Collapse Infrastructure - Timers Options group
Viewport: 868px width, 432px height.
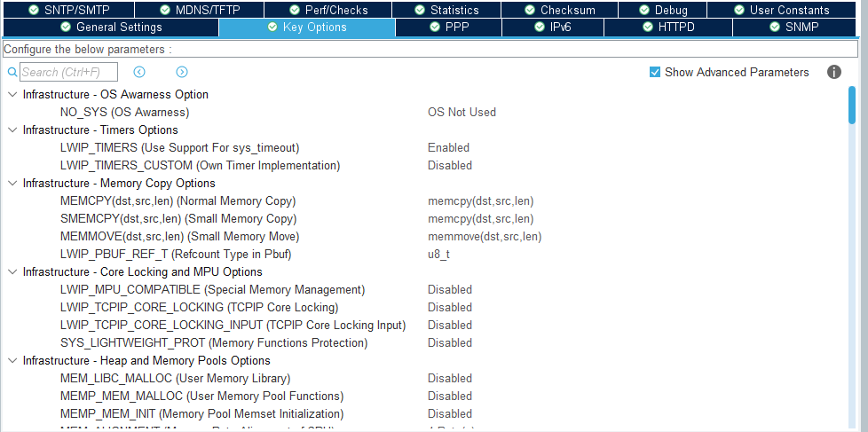[x=12, y=130]
